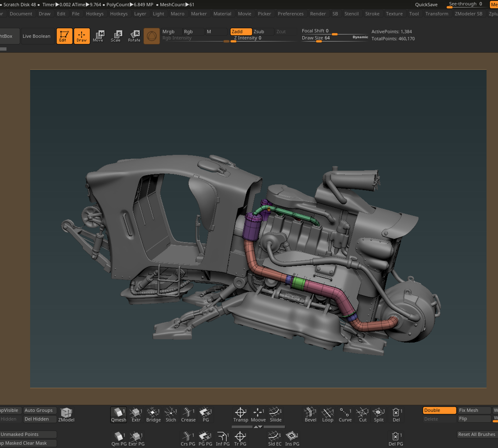Select the Bridge action

(153, 414)
